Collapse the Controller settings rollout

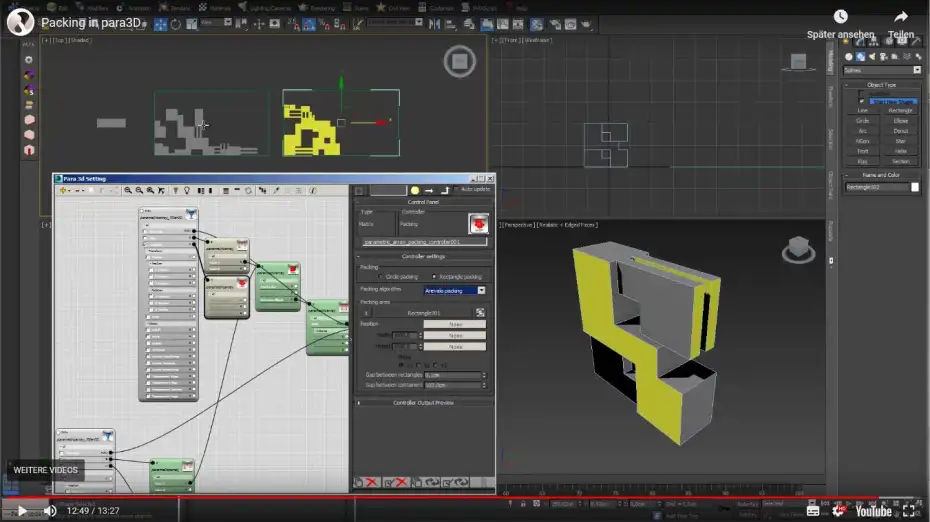423,256
